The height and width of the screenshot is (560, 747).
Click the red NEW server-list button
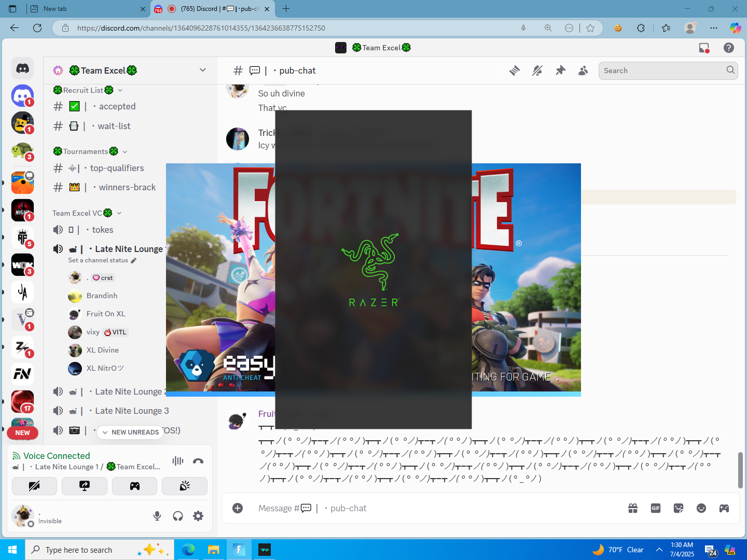[x=22, y=433]
